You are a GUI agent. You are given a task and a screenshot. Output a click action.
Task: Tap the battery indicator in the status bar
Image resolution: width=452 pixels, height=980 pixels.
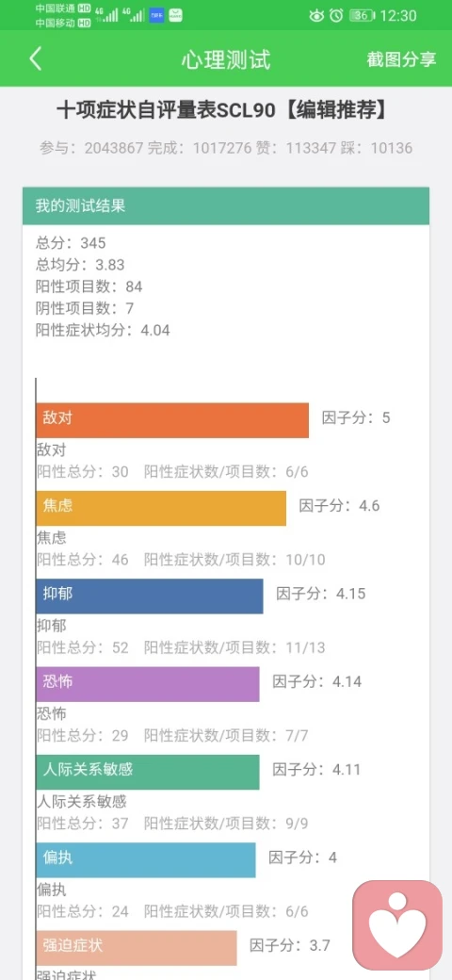[x=363, y=16]
